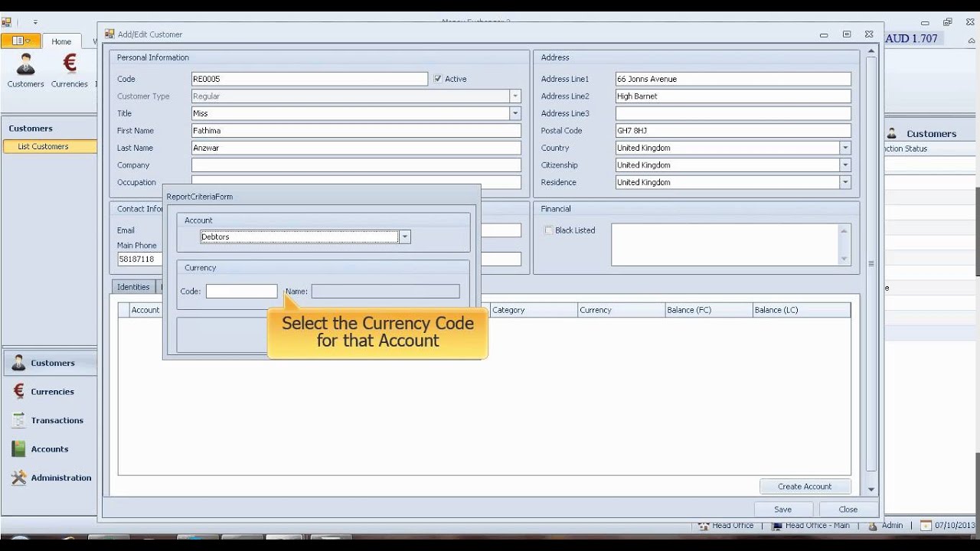Open the Country dropdown
The height and width of the screenshot is (551, 980).
click(x=845, y=148)
